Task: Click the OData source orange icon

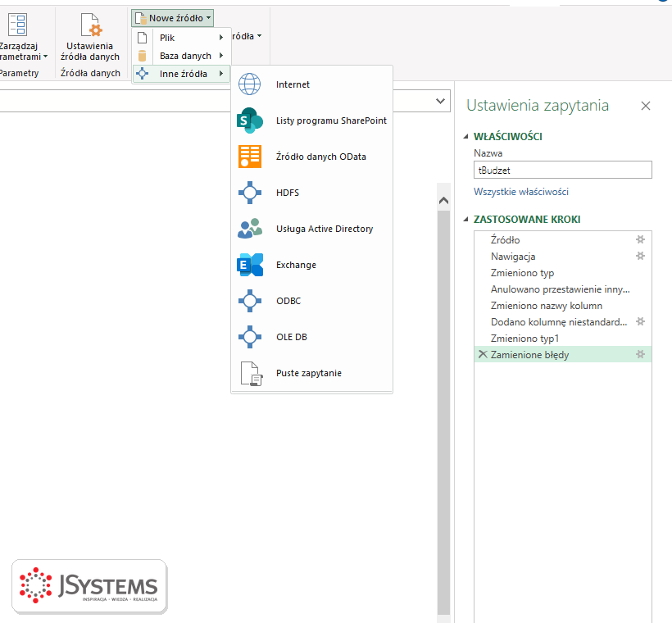Action: pos(249,157)
